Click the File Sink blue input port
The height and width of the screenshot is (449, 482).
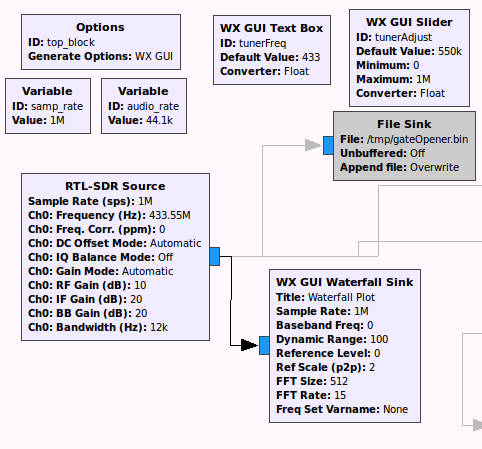tap(328, 145)
